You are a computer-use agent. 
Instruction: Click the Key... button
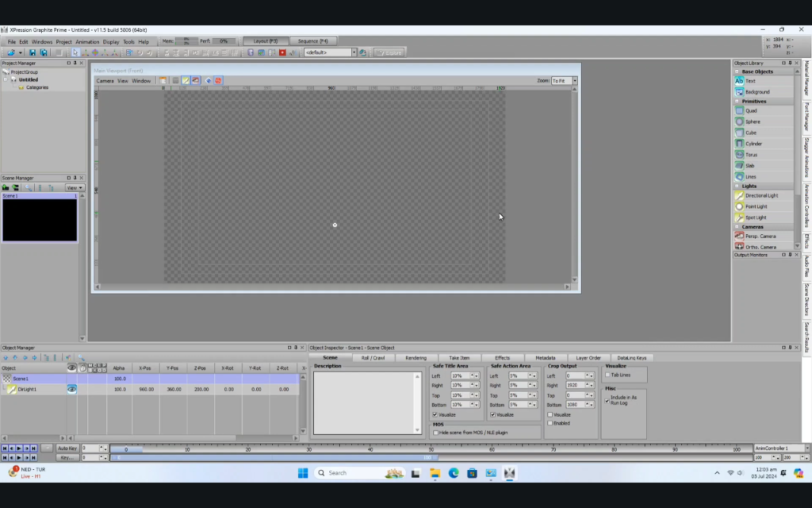click(x=67, y=458)
